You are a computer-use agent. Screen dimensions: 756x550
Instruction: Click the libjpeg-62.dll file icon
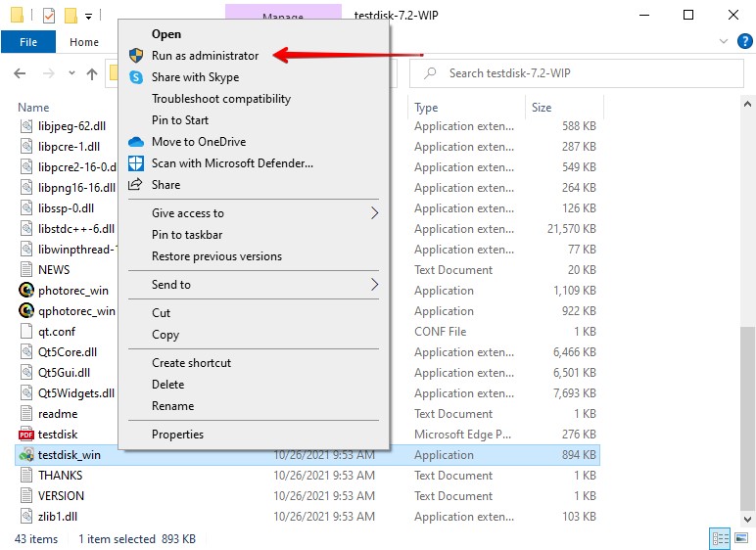click(26, 126)
